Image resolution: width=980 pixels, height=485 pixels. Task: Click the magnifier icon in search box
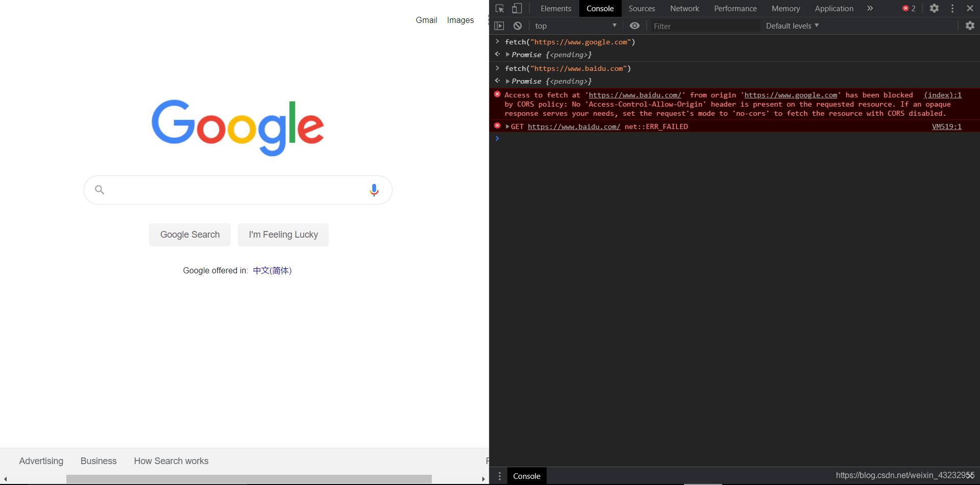click(x=100, y=190)
